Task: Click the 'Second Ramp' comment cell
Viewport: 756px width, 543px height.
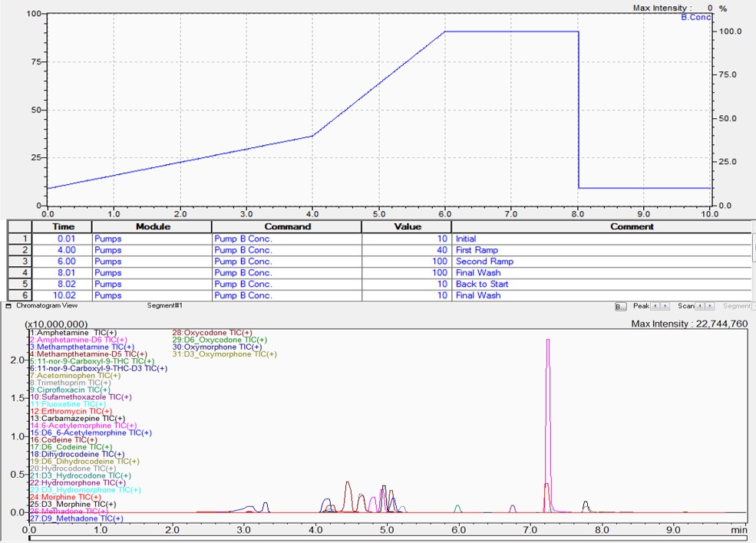Action: coord(601,262)
